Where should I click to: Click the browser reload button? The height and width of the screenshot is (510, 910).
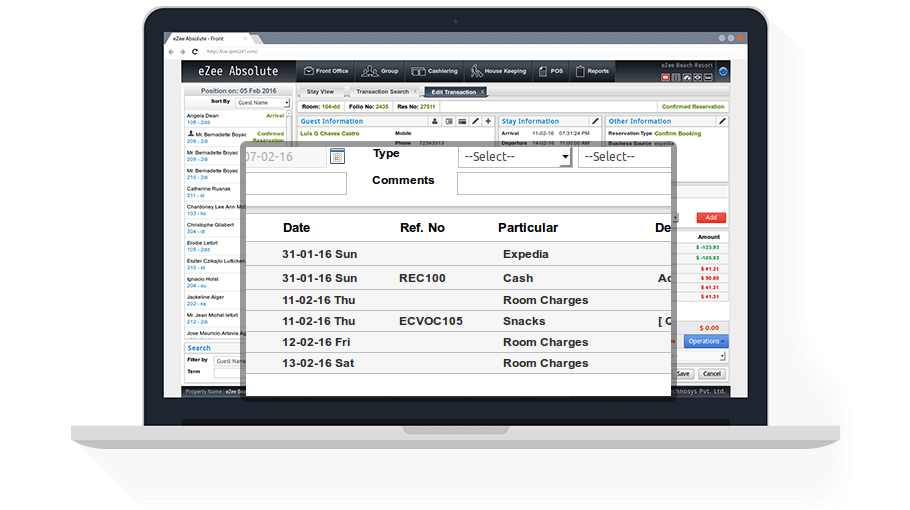point(195,52)
